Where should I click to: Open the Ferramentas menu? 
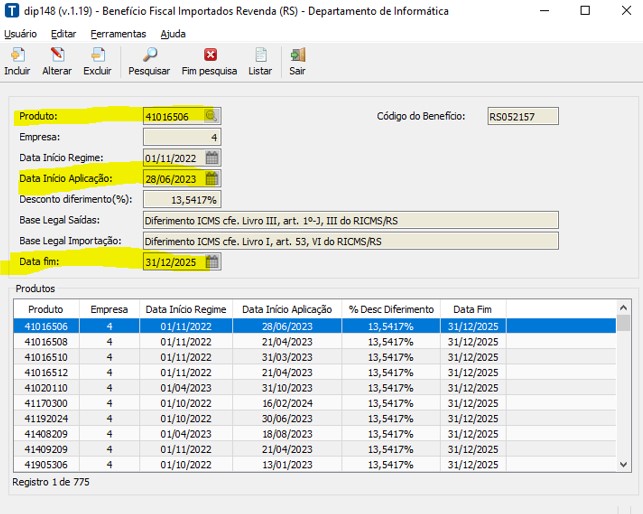(118, 33)
